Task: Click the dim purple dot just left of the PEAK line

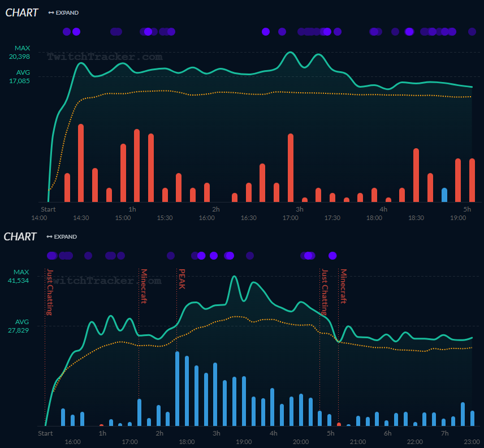Action: click(x=171, y=256)
